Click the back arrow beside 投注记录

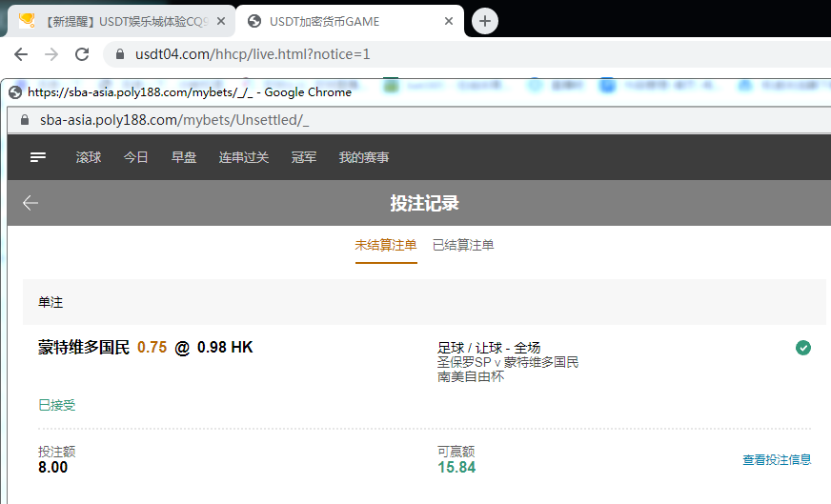[30, 203]
